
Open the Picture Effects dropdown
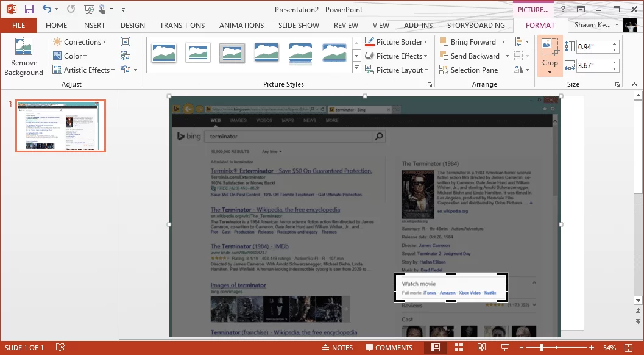[397, 56]
